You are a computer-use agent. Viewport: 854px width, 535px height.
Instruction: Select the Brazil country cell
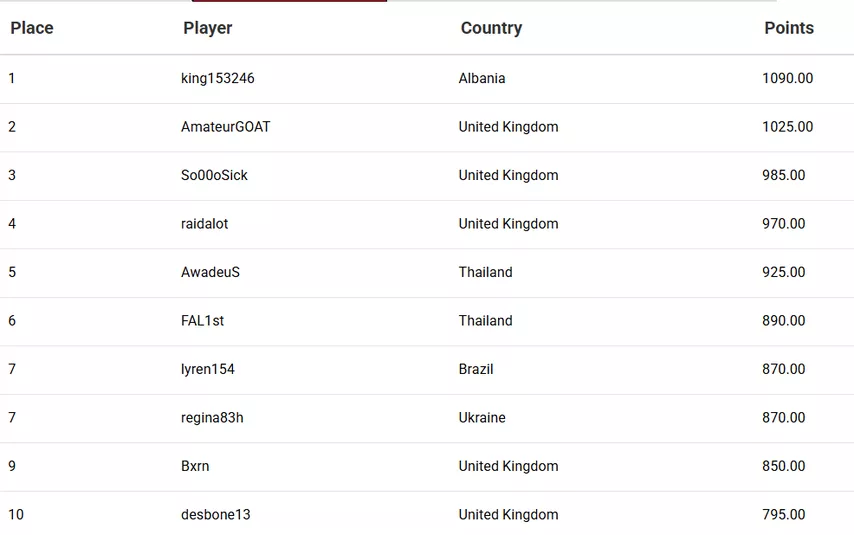click(476, 369)
